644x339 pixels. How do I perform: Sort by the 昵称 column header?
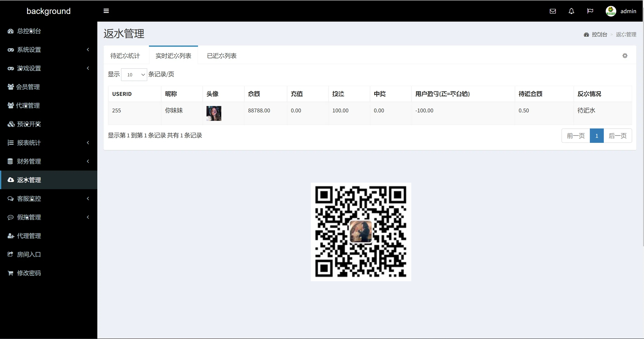point(182,94)
